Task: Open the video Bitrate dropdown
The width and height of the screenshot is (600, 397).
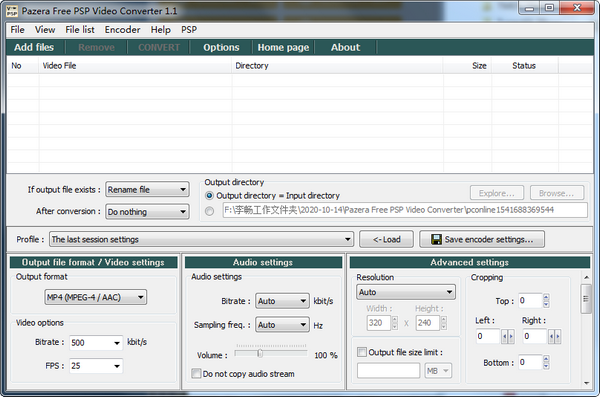Action: 117,343
